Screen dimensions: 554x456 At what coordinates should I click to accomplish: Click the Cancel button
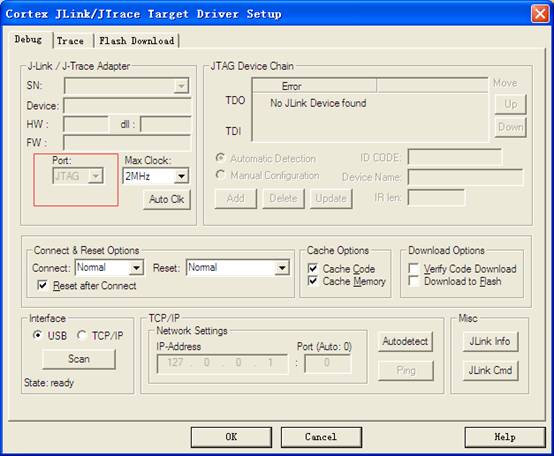(x=321, y=437)
